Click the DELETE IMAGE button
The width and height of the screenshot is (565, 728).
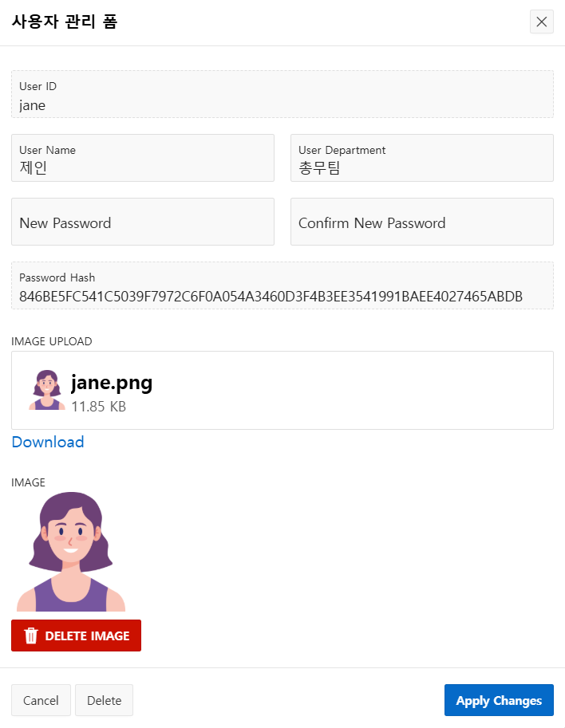tap(76, 636)
